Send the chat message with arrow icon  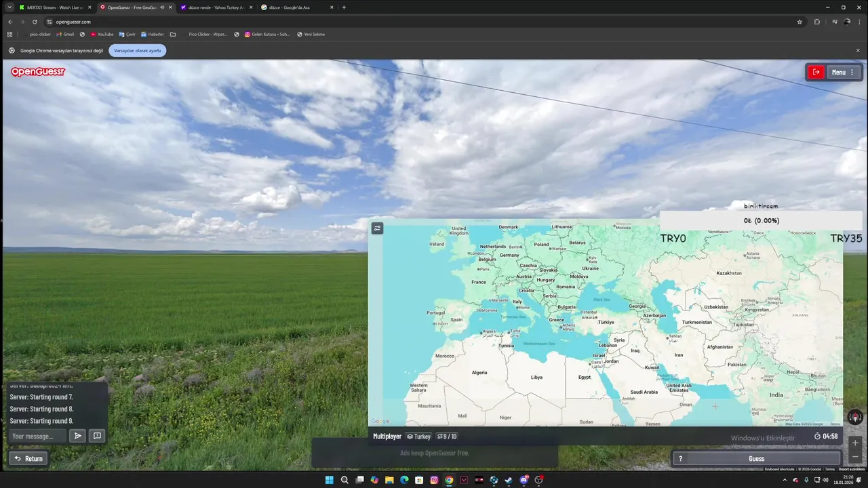(x=78, y=436)
